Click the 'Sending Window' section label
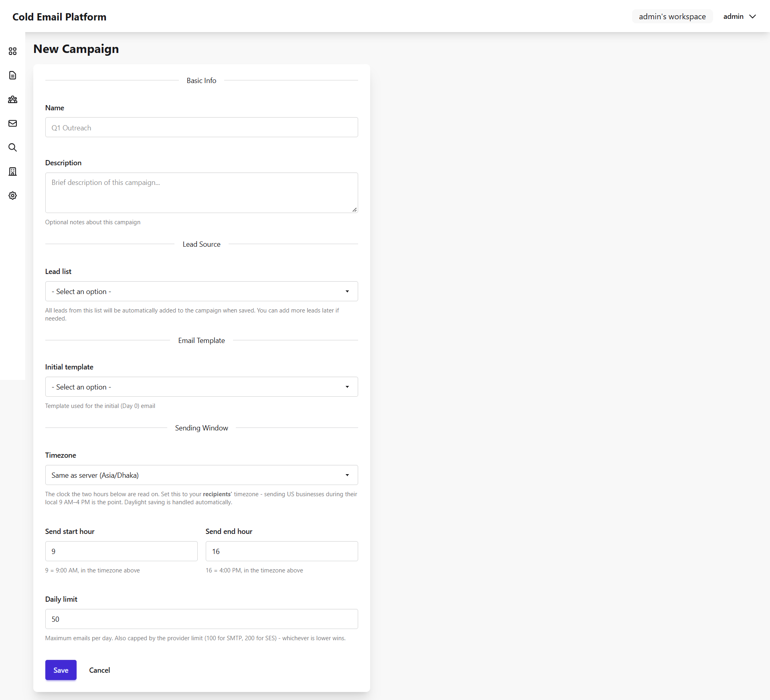Viewport: 770px width, 700px height. (201, 428)
